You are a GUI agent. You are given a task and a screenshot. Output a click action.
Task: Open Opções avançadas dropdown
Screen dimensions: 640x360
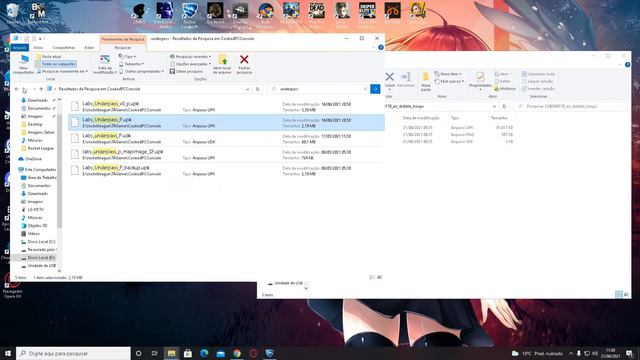coord(190,64)
